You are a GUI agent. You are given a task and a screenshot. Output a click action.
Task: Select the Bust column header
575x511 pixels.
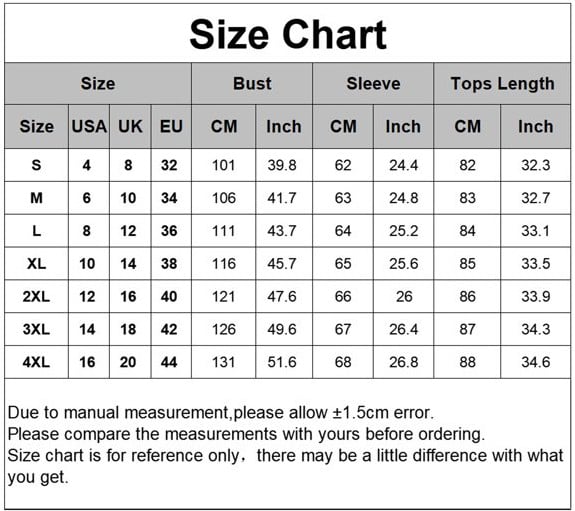(x=252, y=84)
